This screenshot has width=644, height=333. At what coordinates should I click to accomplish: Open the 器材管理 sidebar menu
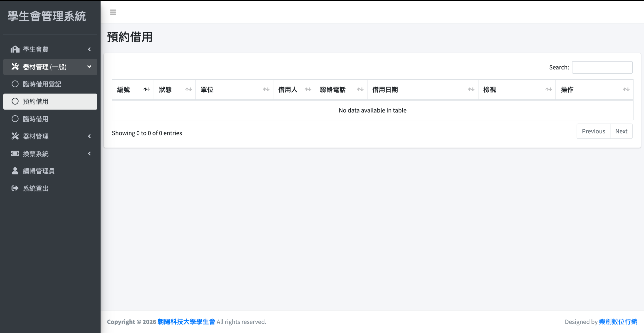click(x=36, y=136)
